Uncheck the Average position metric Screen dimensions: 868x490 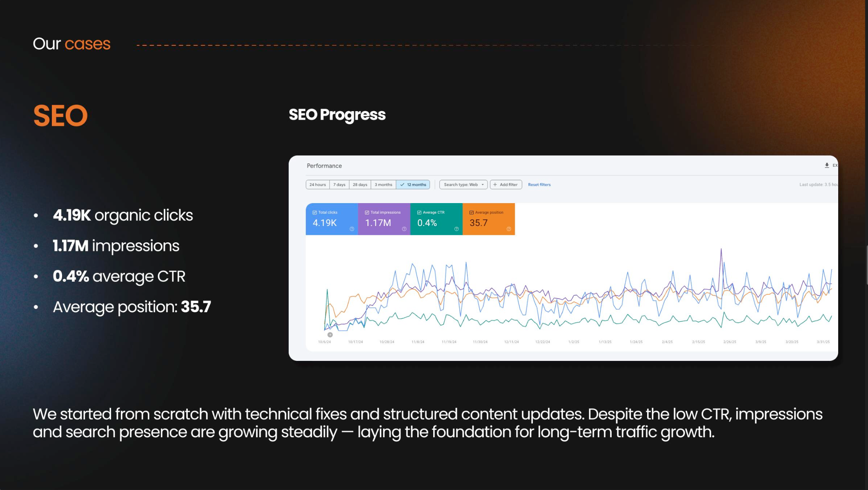471,213
